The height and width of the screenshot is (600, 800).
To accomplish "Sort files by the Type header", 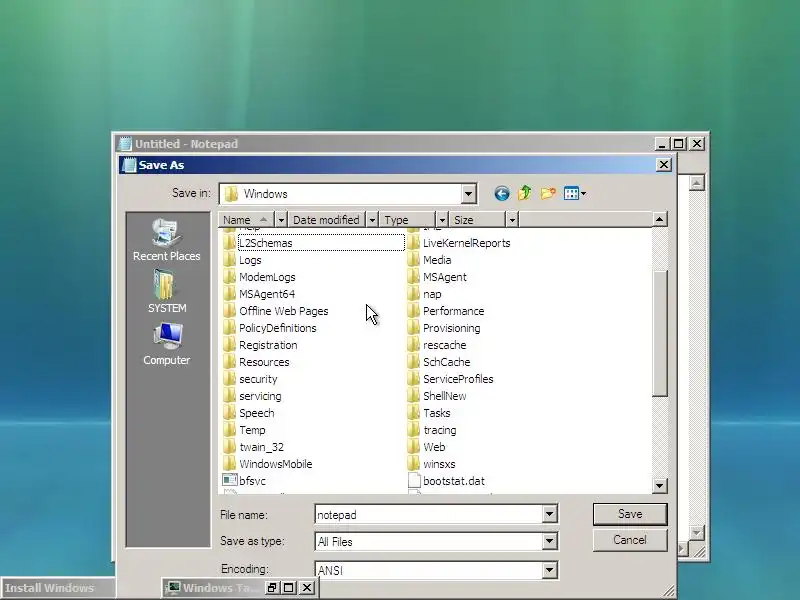I will tap(407, 220).
